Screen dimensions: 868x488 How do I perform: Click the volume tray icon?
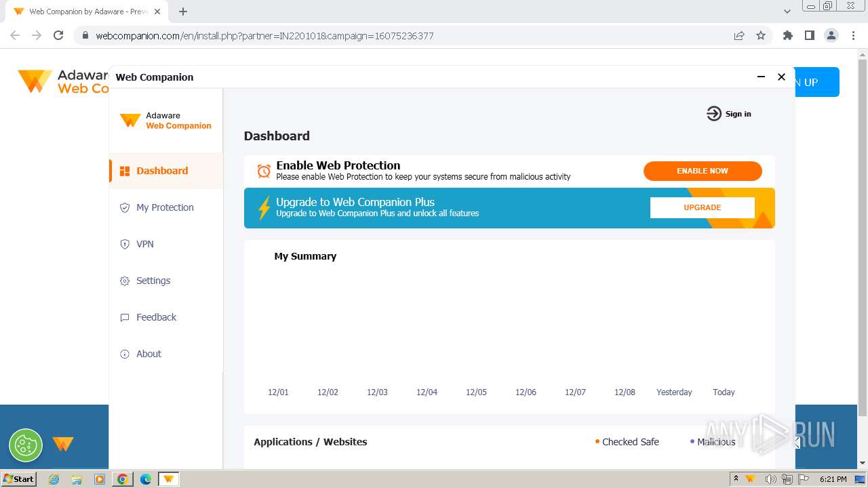(770, 479)
